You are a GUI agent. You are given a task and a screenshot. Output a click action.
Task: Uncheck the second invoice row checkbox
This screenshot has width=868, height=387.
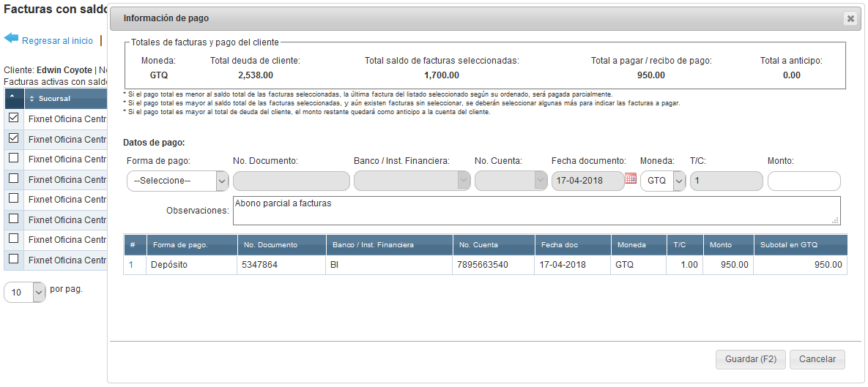[13, 138]
